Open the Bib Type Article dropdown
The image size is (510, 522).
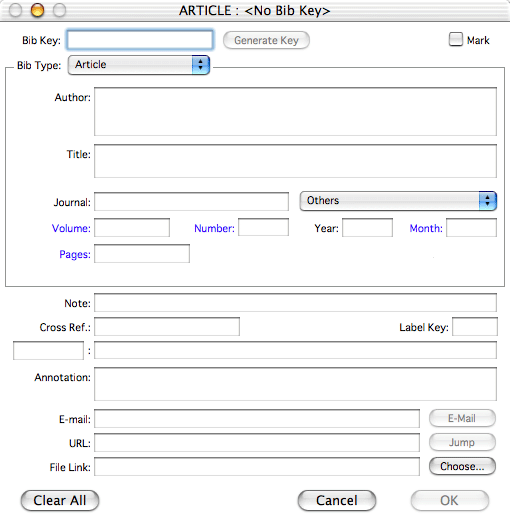pyautogui.click(x=139, y=65)
